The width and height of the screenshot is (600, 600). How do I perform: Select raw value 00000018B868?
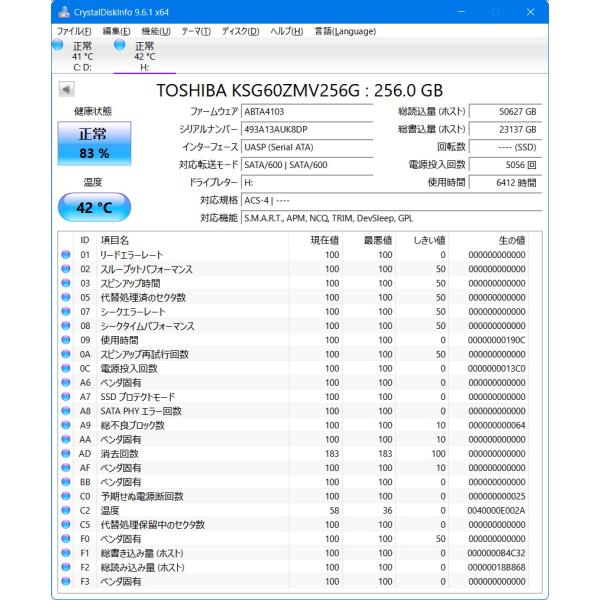click(496, 567)
